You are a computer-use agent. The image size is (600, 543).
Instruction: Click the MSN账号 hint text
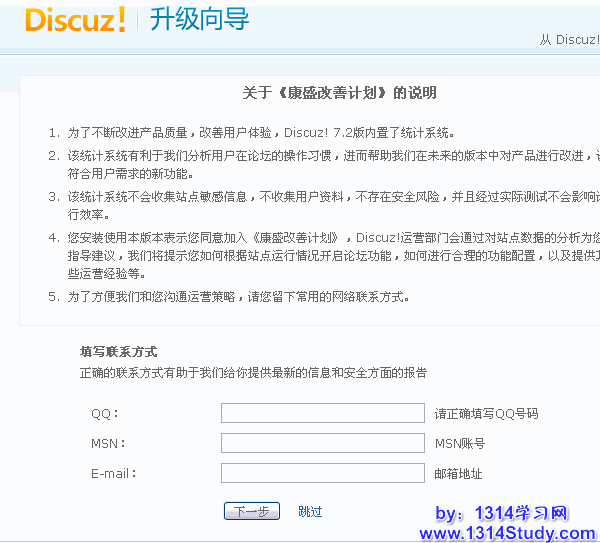[x=460, y=444]
